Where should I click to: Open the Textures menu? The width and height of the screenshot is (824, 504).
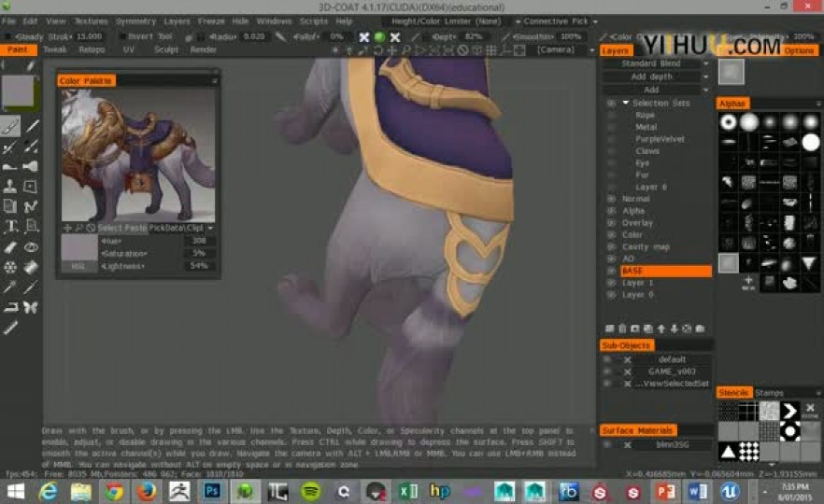(91, 21)
